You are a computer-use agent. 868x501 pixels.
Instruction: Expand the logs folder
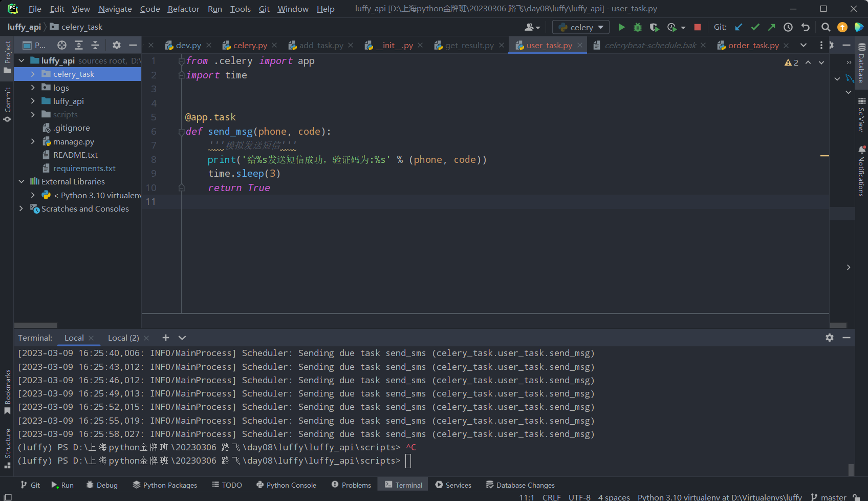[33, 88]
